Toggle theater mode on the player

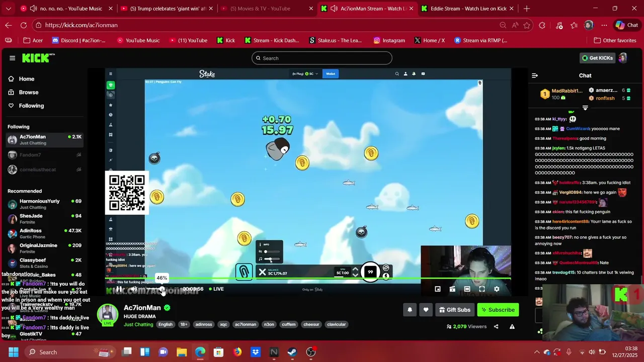(467, 289)
